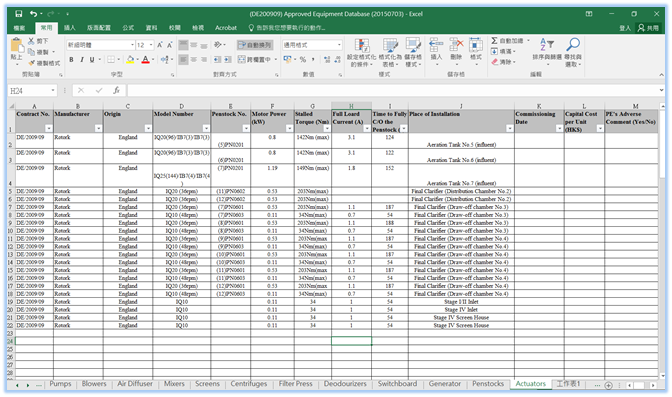Switch to the Pumps sheet
The image size is (672, 397).
[60, 384]
